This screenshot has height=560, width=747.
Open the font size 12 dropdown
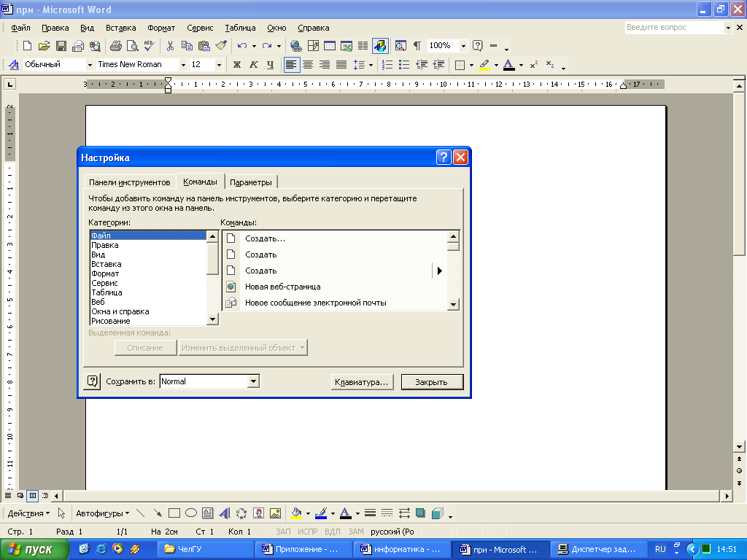[219, 65]
